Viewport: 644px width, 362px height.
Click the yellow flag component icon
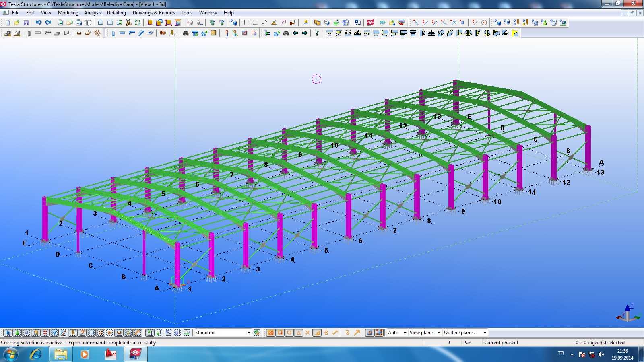(515, 33)
